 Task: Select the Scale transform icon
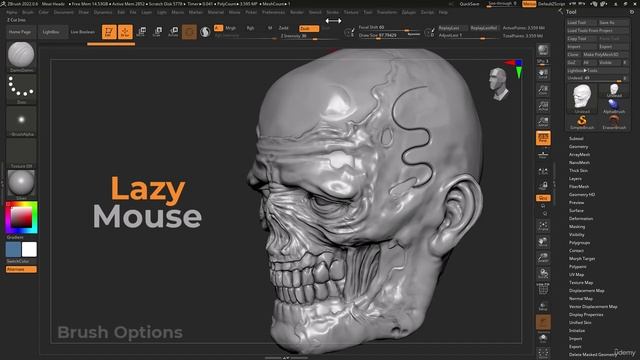158,32
